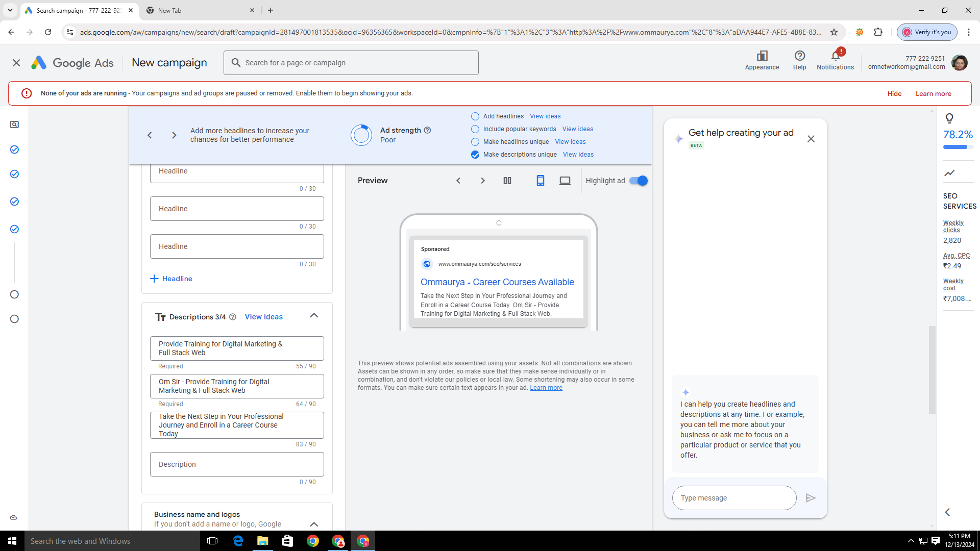Select Make headlines unique option
This screenshot has height=551, width=980.
coord(475,142)
